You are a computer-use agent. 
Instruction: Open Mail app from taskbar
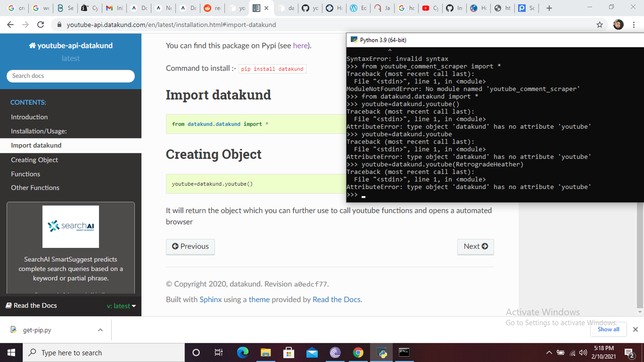tap(312, 352)
